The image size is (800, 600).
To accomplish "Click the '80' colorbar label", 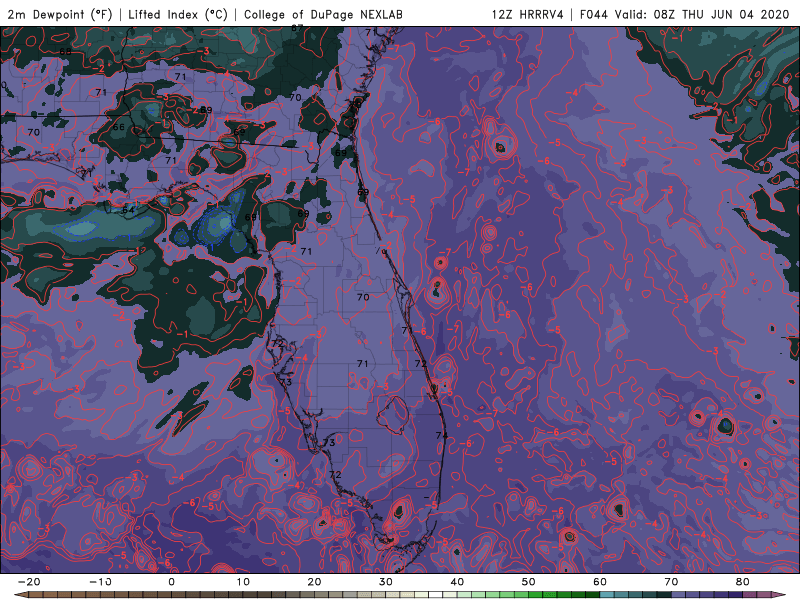I will [743, 582].
